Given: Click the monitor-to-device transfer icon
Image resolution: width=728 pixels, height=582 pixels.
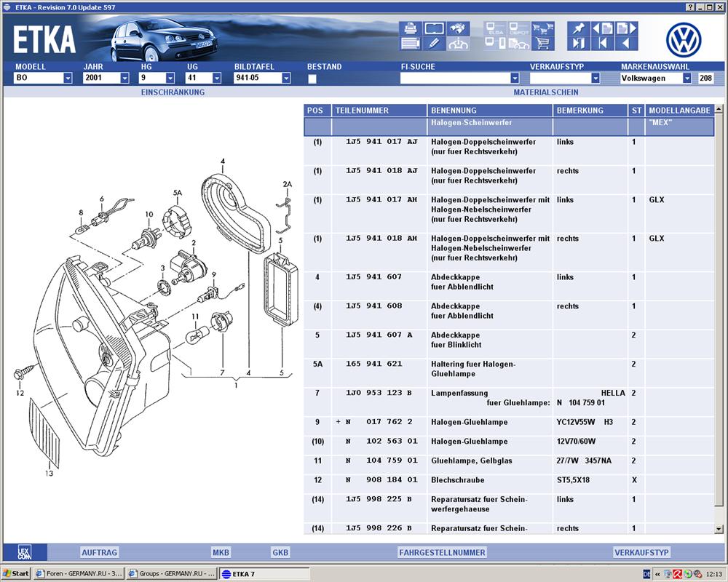Looking at the screenshot, I should [495, 44].
